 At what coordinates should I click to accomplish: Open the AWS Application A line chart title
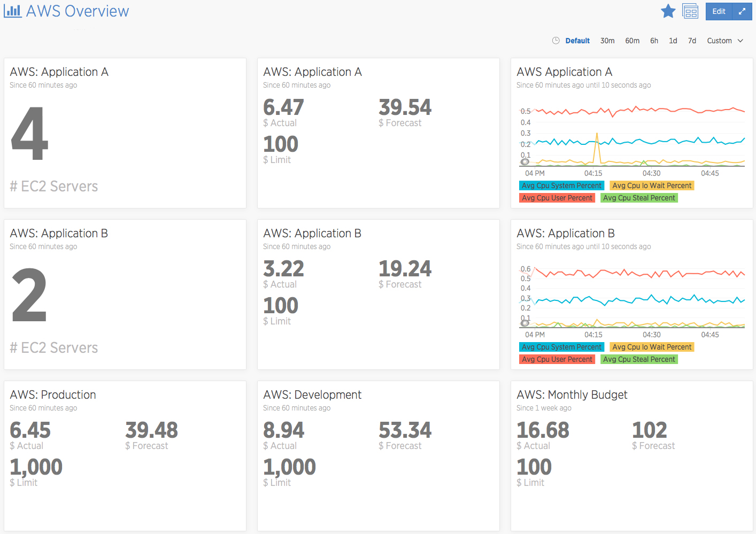(x=565, y=72)
